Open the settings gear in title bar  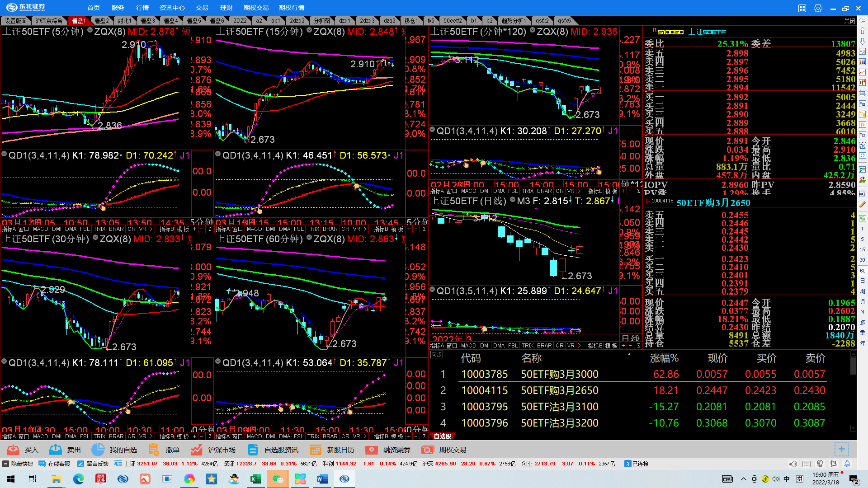[818, 8]
